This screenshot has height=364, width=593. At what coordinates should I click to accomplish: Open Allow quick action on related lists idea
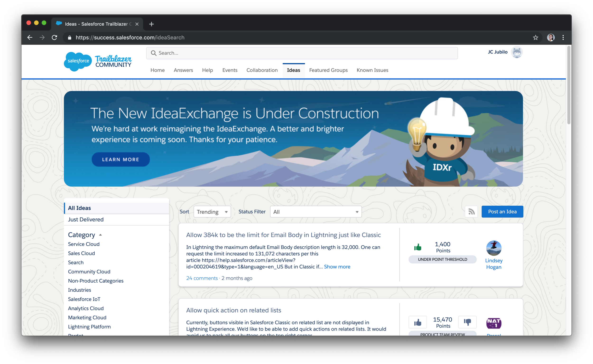coord(234,310)
